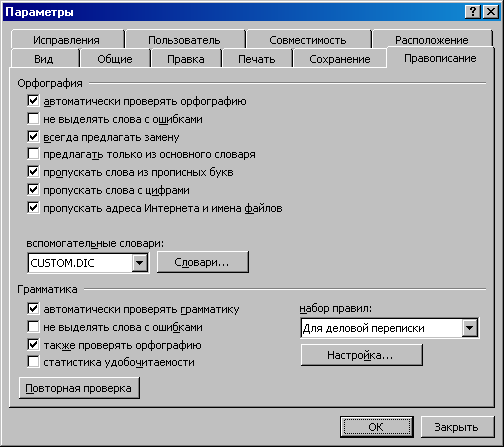The width and height of the screenshot is (504, 447).
Task: Confirm with the OK button
Action: [x=377, y=427]
